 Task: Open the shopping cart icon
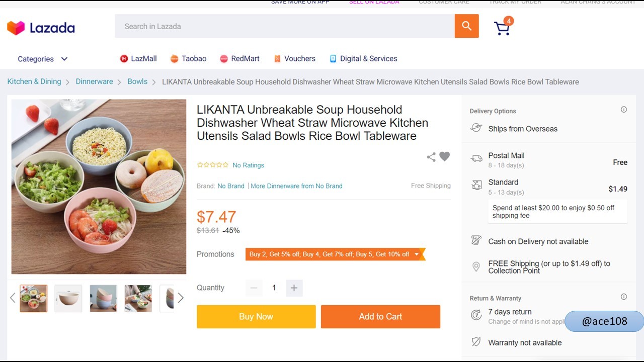point(502,28)
